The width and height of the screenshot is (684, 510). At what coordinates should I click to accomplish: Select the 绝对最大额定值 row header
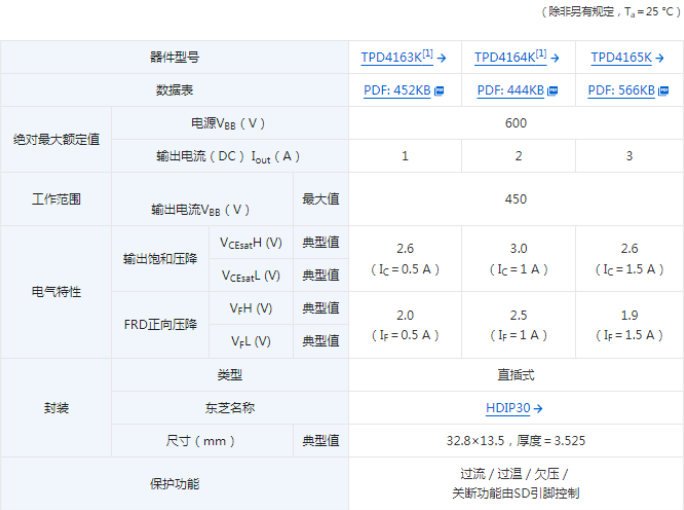click(56, 139)
